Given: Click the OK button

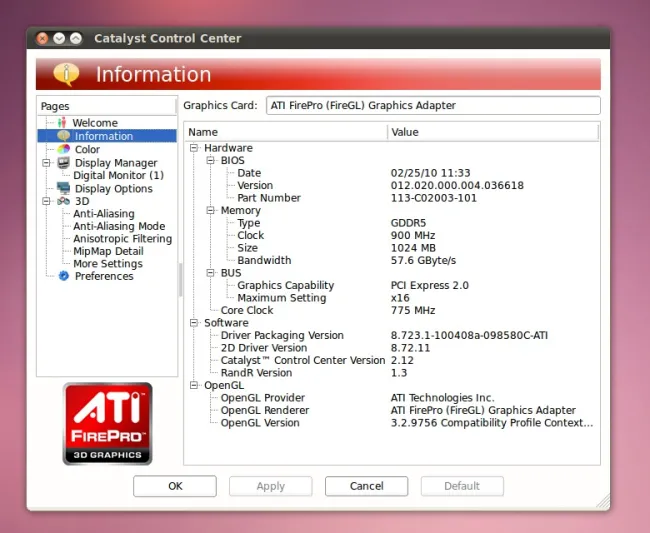Looking at the screenshot, I should pos(175,486).
